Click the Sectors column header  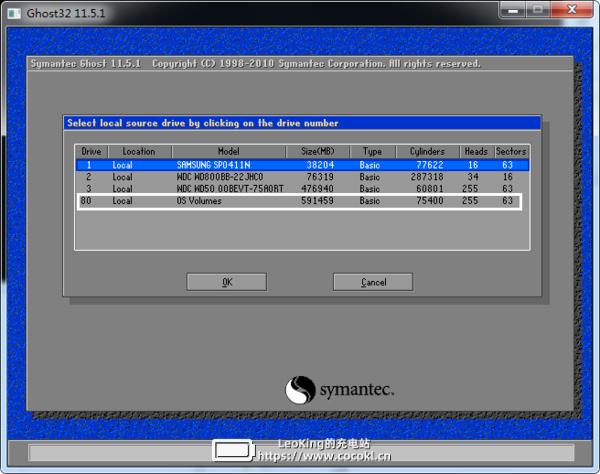point(512,151)
